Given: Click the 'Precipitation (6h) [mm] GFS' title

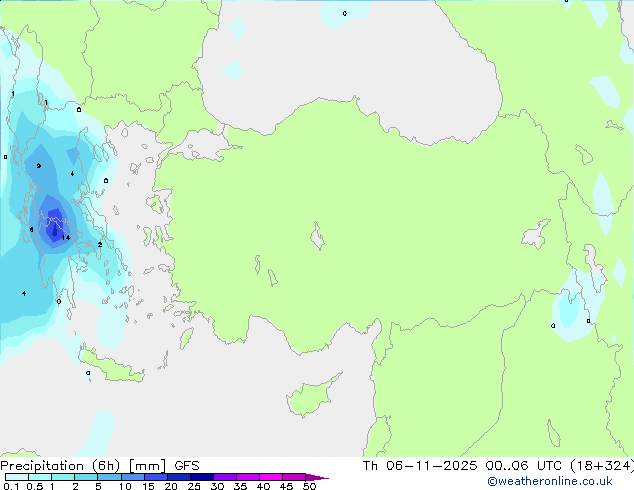Looking at the screenshot, I should click(100, 466).
